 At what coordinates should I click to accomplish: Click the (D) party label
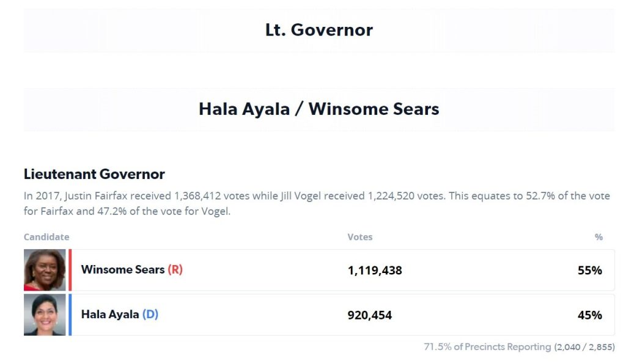pos(150,315)
